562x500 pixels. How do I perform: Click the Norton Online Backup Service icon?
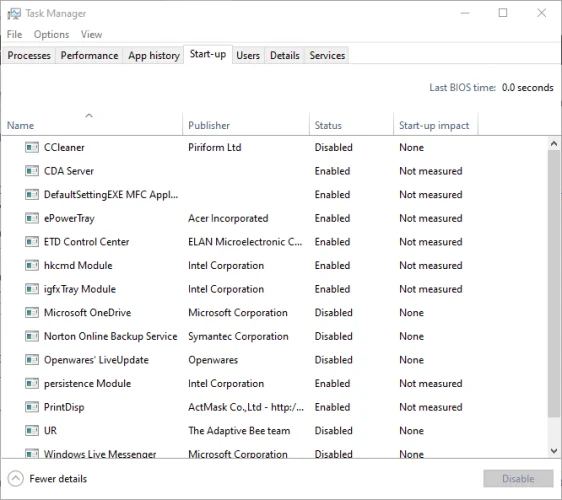[32, 337]
